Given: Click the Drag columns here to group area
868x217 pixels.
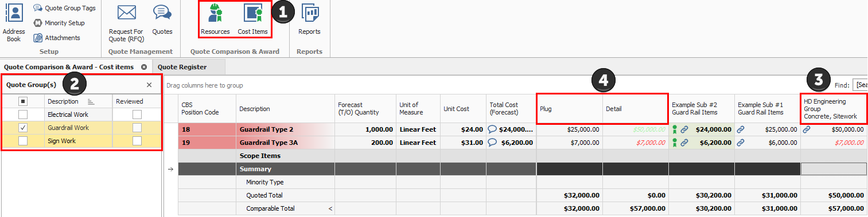Looking at the screenshot, I should click(x=204, y=85).
